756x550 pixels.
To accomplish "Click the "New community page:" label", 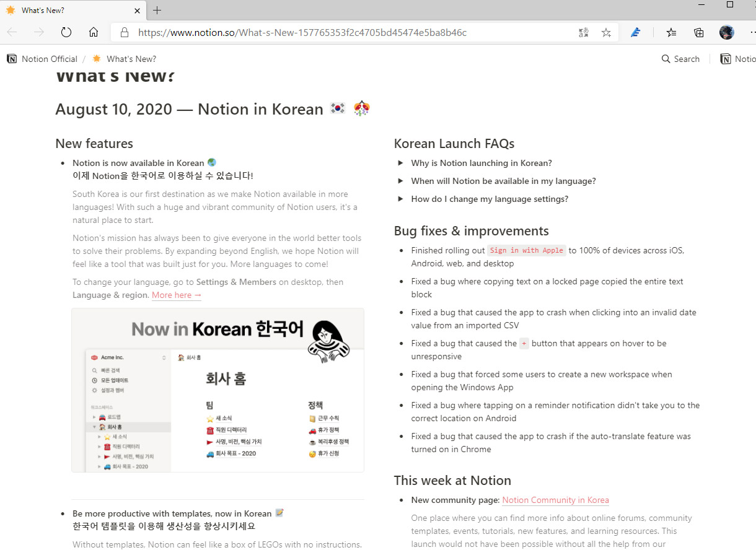I will pos(455,500).
